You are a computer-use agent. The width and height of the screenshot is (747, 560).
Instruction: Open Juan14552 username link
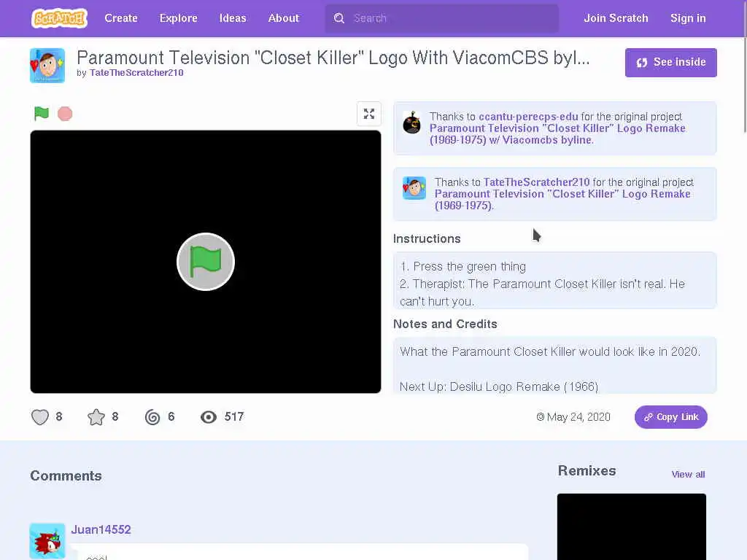coord(101,529)
